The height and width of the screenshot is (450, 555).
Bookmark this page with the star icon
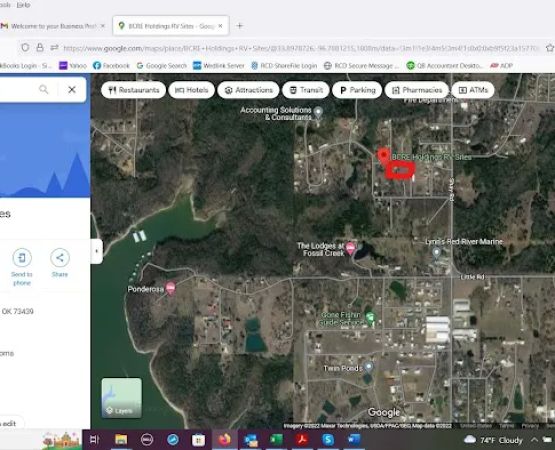[x=550, y=48]
